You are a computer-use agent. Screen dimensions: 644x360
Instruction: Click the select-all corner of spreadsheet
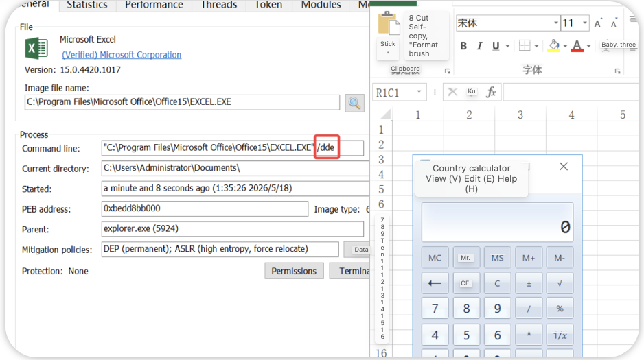(x=385, y=114)
